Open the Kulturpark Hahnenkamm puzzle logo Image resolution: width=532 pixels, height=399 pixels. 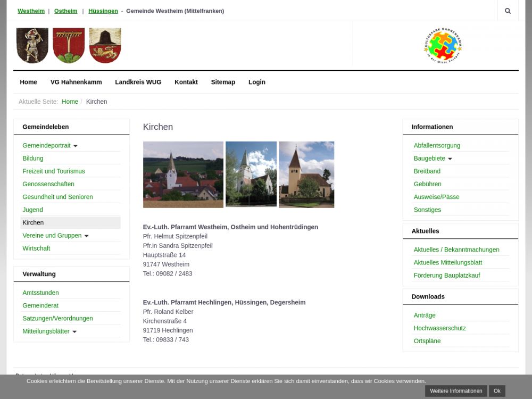443,46
